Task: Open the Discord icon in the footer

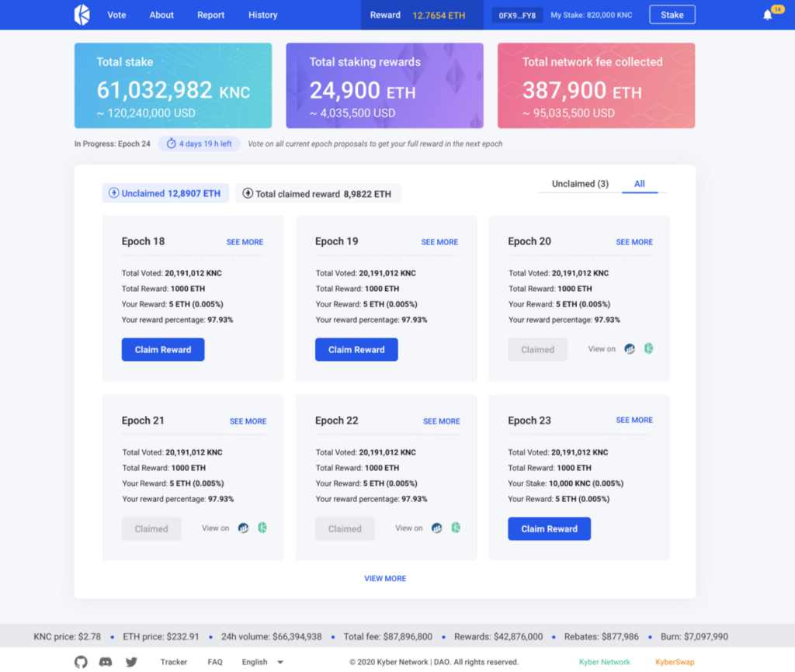Action: (106, 662)
